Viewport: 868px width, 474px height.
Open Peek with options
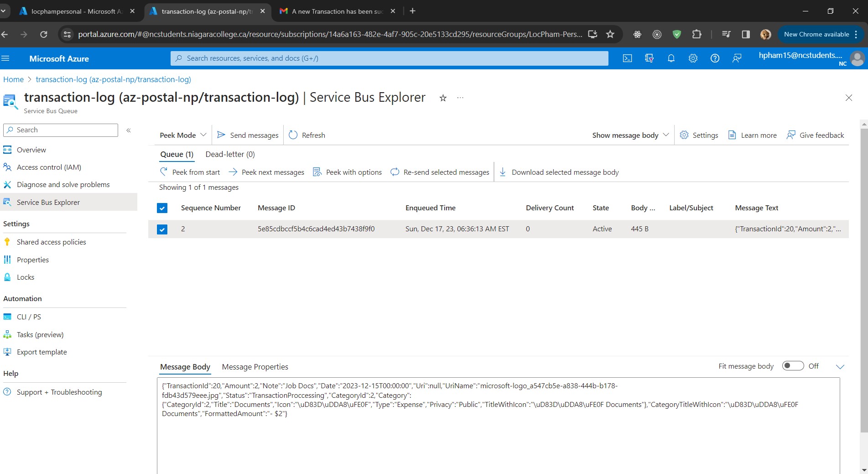click(347, 172)
